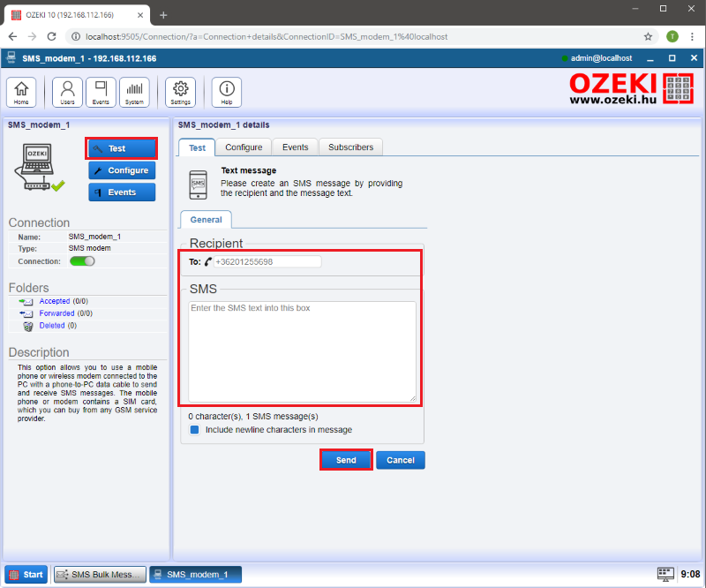Switch to the Subscribers tab
706x588 pixels.
[x=350, y=147]
